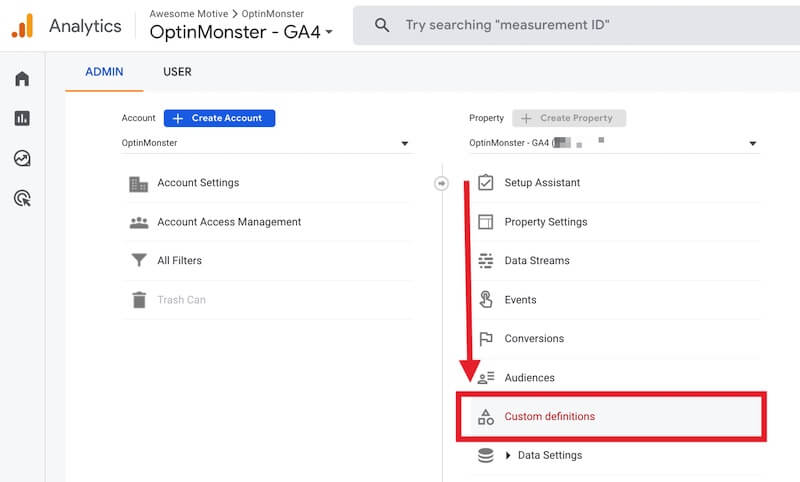This screenshot has width=800, height=482.
Task: Open Setup Assistant
Action: point(542,183)
